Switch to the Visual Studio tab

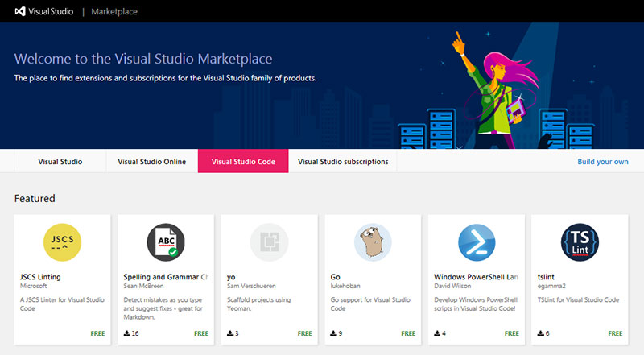pos(60,162)
